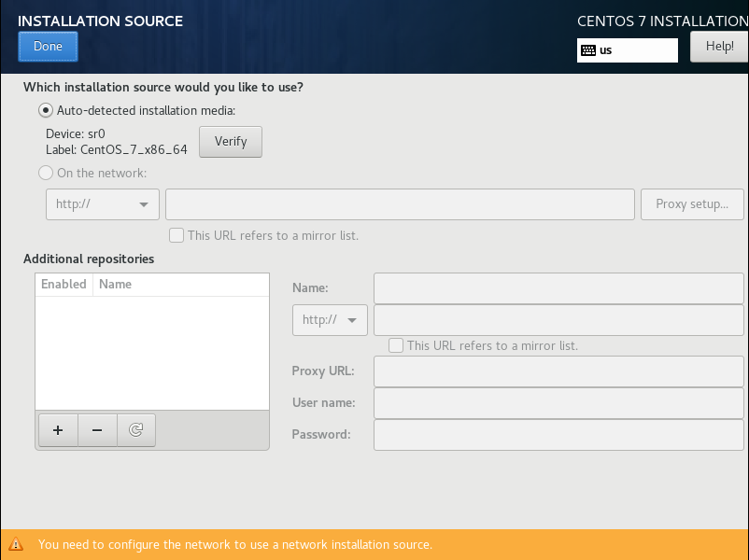Click the warning triangle icon

coord(16,544)
